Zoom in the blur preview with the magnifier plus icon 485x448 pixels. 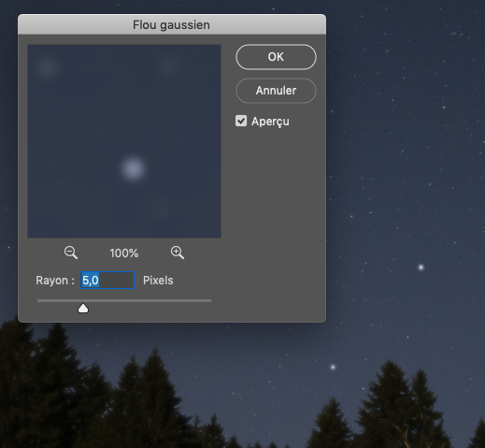(x=178, y=253)
